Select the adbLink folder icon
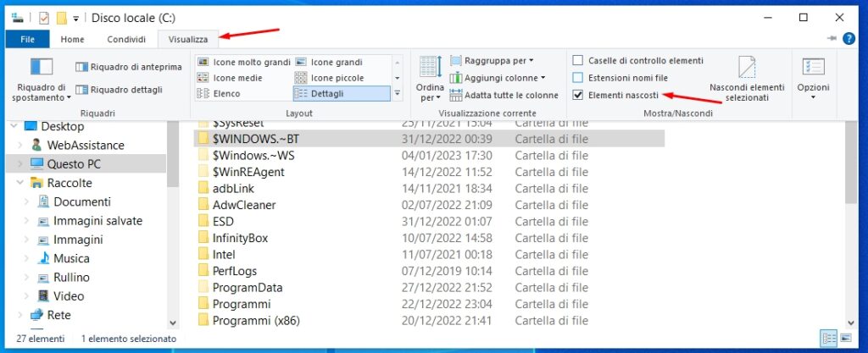This screenshot has width=868, height=353. pyautogui.click(x=203, y=189)
